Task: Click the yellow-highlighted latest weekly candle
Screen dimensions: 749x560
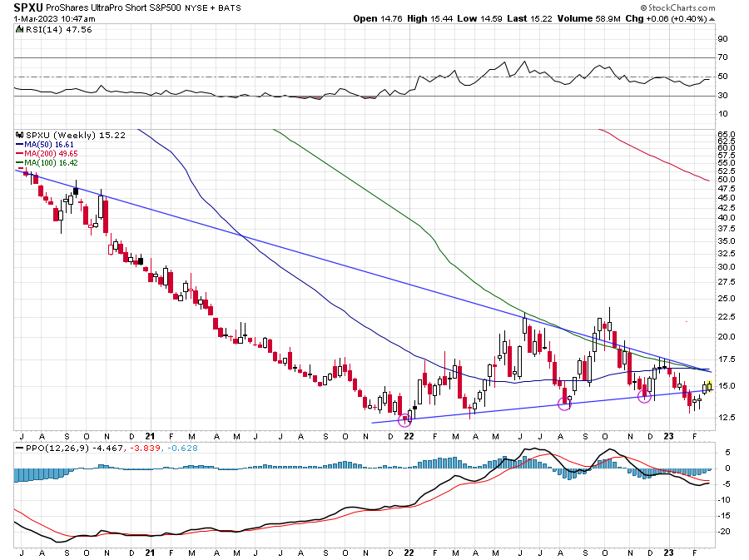Action: point(709,386)
